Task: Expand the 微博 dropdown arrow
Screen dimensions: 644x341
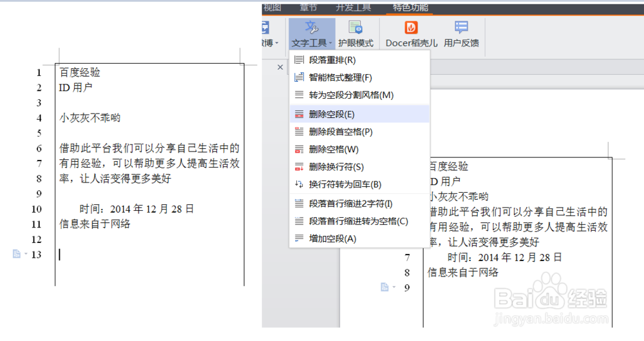Action: (277, 43)
